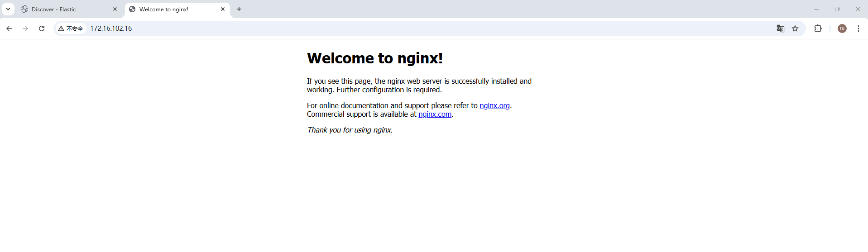The image size is (868, 252).
Task: Close the Welcome to nginx! tab
Action: point(223,9)
